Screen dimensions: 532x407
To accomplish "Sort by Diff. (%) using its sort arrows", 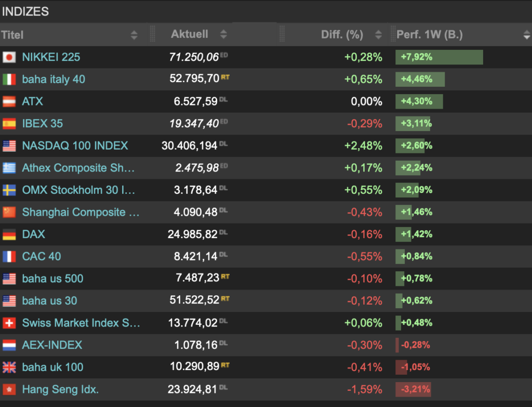I will 378,35.
